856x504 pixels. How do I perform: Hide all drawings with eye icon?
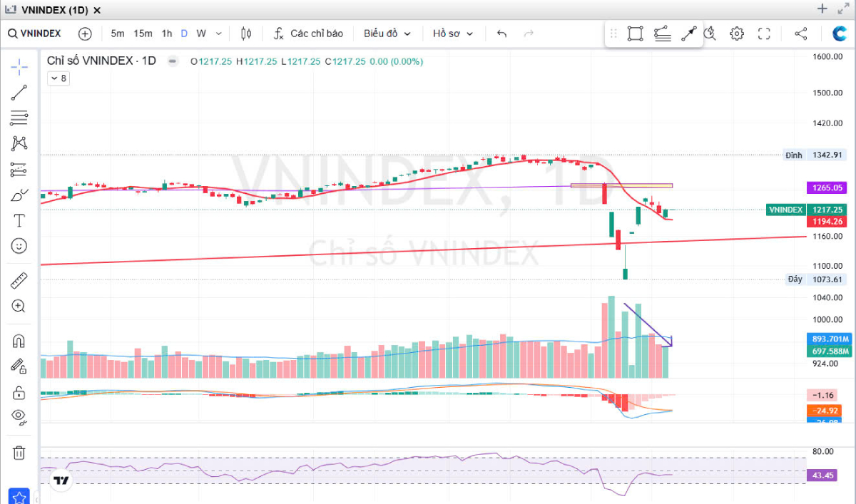tap(19, 417)
